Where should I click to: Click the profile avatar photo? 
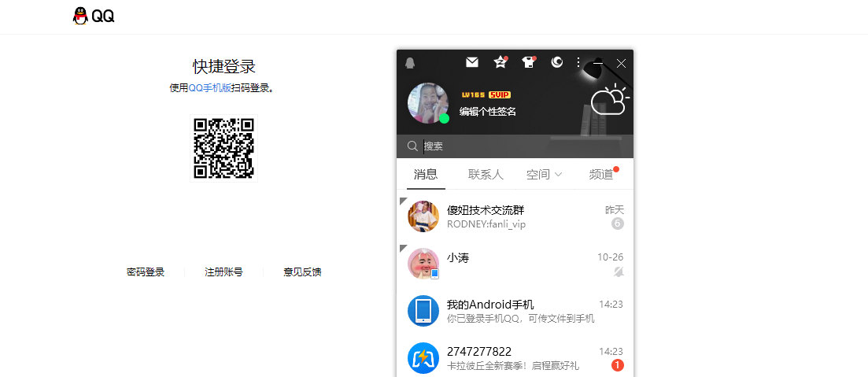[428, 103]
